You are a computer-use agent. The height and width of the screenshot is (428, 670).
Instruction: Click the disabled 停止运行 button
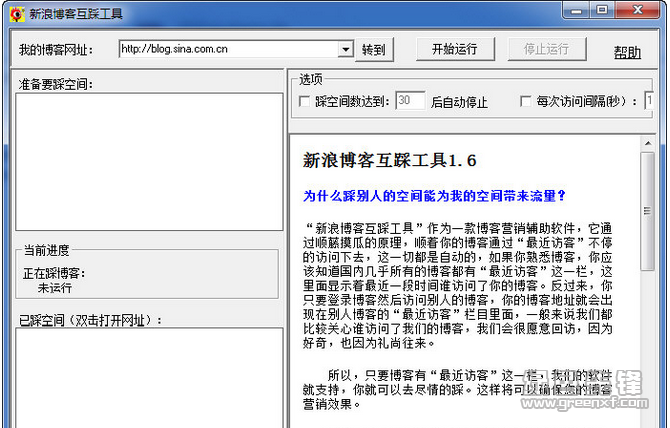coord(547,49)
